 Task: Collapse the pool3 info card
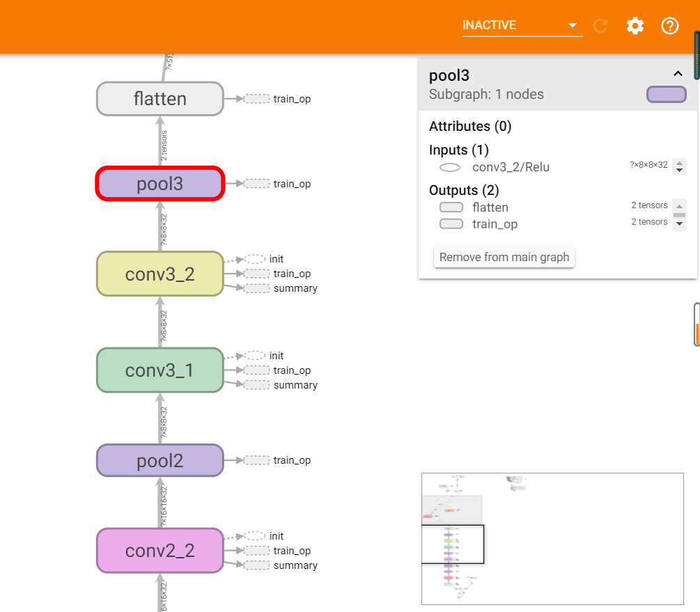click(678, 74)
